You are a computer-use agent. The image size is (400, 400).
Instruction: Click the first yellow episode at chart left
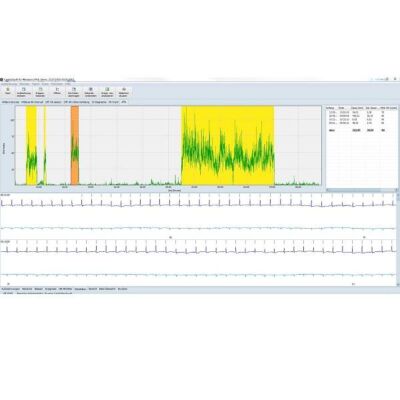[31, 145]
